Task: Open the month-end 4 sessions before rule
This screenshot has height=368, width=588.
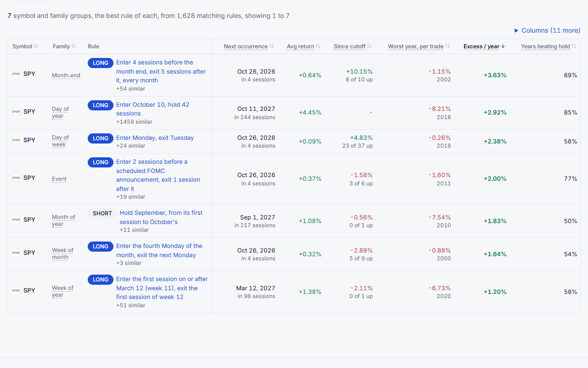Action: [x=161, y=71]
